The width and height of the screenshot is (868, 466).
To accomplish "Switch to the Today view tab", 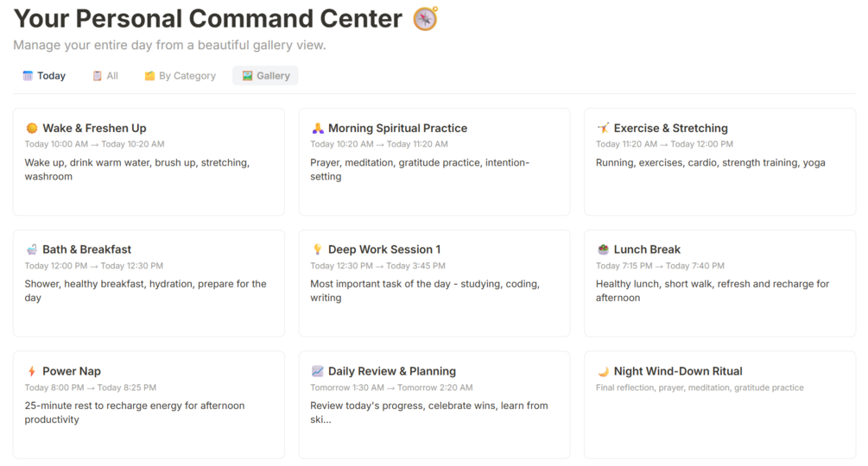I will click(44, 76).
